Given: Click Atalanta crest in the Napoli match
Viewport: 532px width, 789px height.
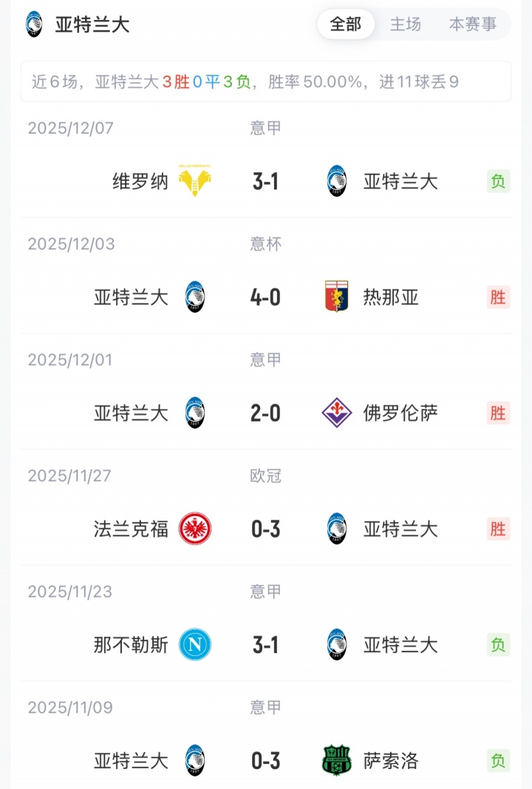Looking at the screenshot, I should click(x=337, y=645).
